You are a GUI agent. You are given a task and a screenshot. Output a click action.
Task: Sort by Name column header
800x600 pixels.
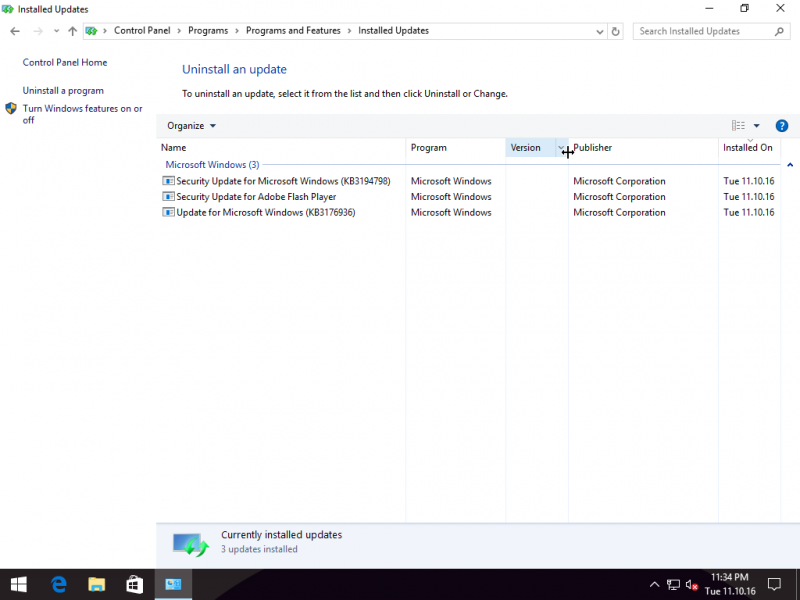click(x=281, y=148)
